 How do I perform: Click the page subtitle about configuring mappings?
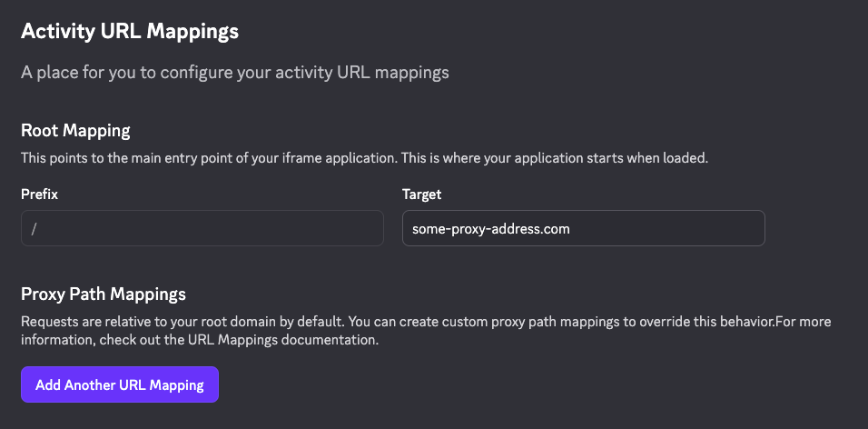pyautogui.click(x=235, y=73)
